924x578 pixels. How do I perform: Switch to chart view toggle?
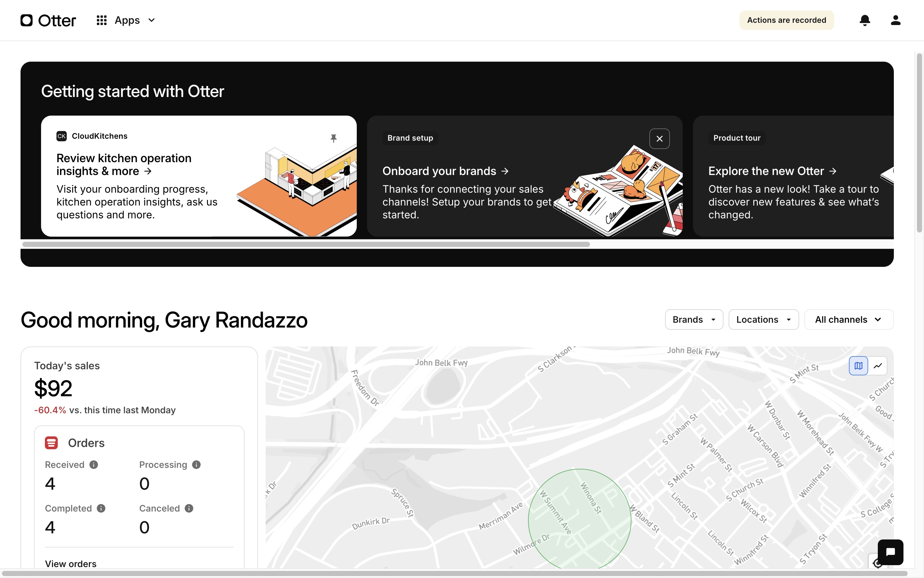(x=878, y=366)
